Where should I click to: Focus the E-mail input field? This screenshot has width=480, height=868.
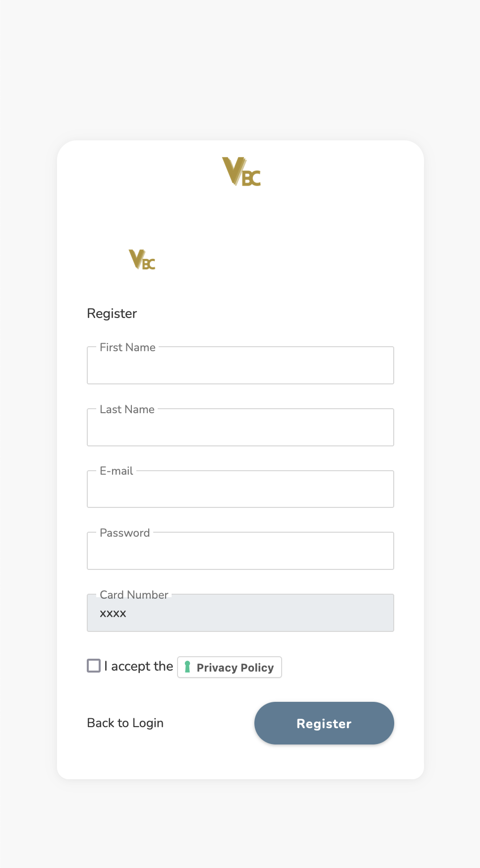pos(240,489)
